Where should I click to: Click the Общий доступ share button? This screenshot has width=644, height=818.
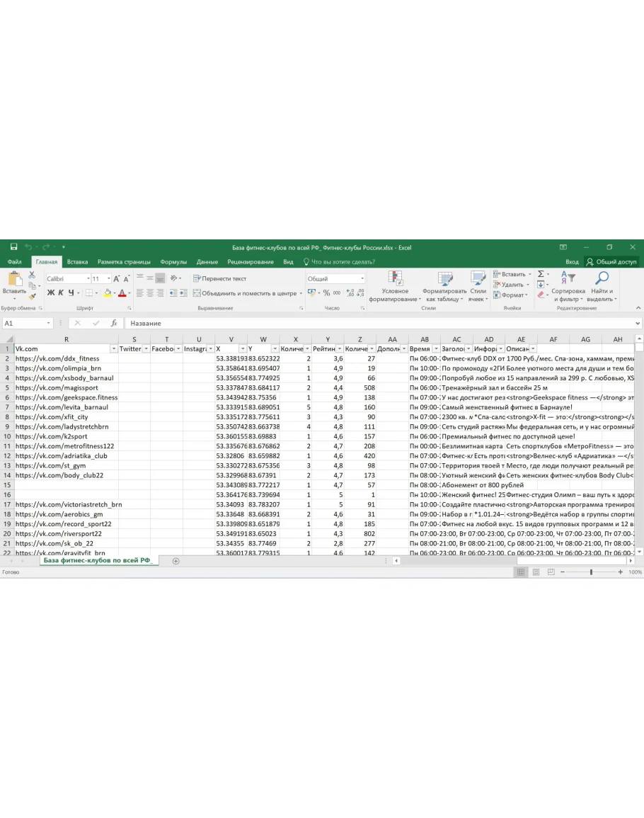(611, 262)
